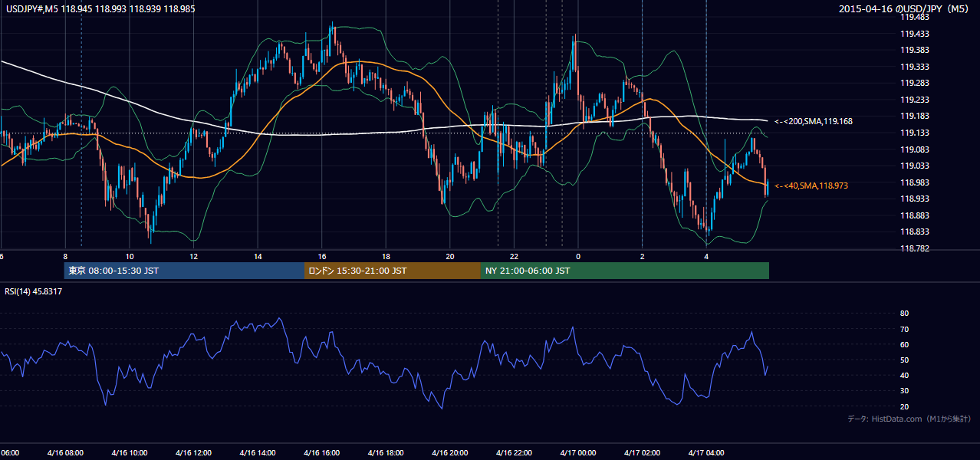The height and width of the screenshot is (460, 980).
Task: Click price axis value 118.983
Action: [914, 182]
